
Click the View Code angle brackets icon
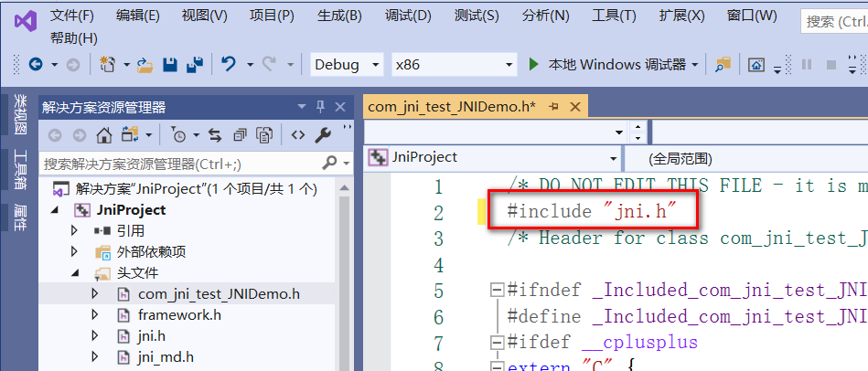pyautogui.click(x=298, y=134)
